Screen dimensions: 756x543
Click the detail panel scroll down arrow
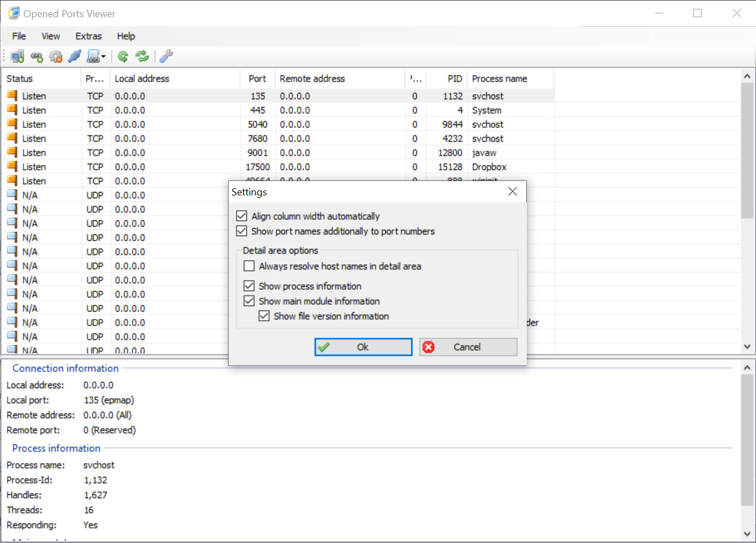coord(747,534)
